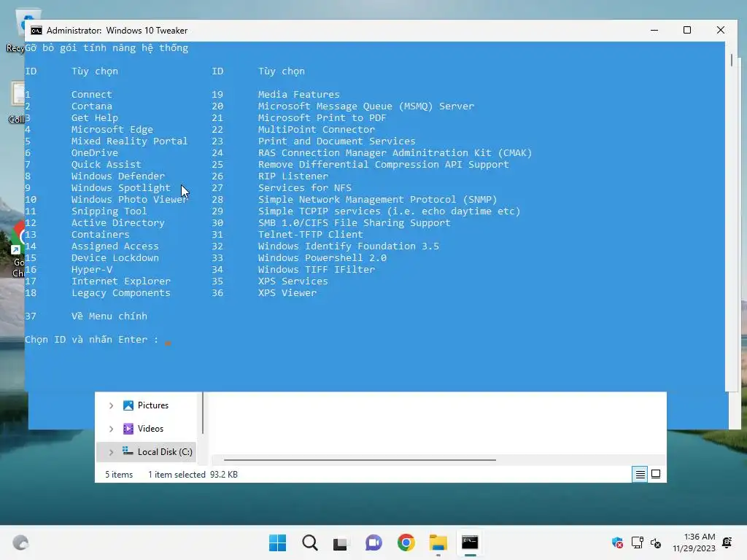Click the 'Telnet-TFTP Client' option text
This screenshot has width=747, height=560.
(310, 234)
